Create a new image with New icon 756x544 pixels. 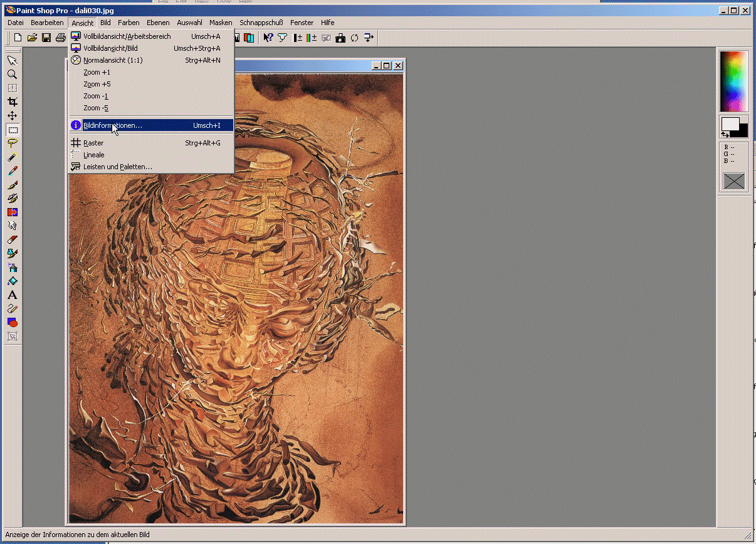[x=18, y=38]
